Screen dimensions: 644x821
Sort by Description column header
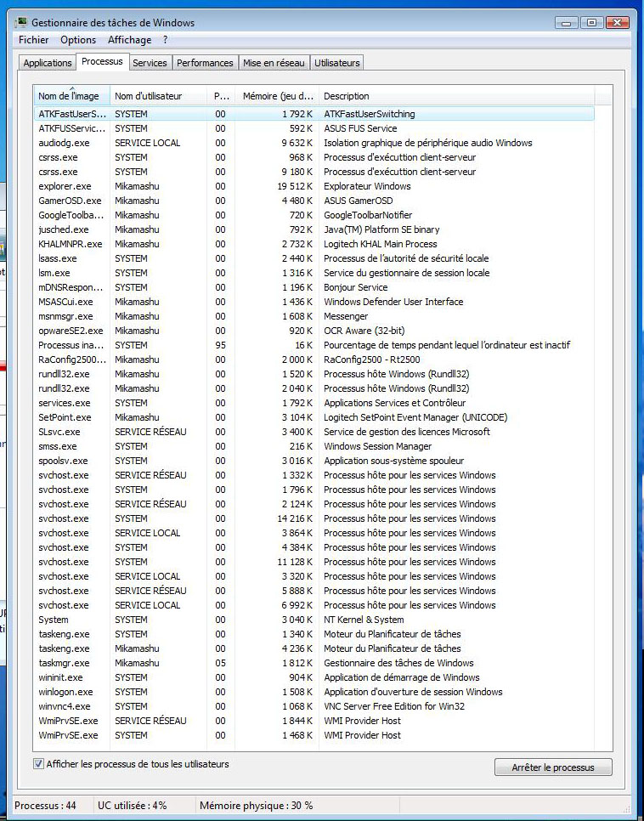(x=456, y=96)
